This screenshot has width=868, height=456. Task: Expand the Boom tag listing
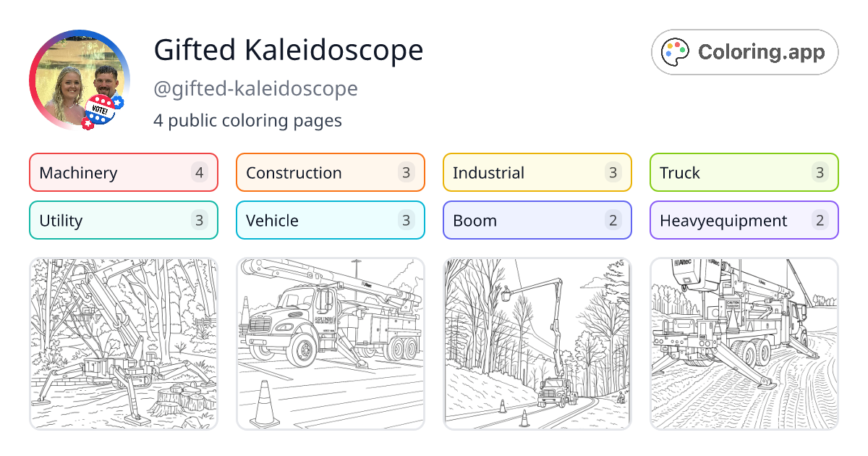(537, 220)
